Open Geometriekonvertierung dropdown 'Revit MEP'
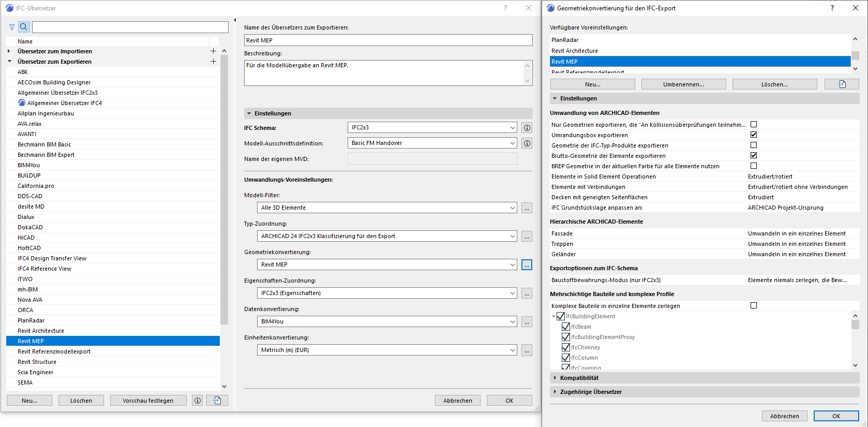 [387, 264]
